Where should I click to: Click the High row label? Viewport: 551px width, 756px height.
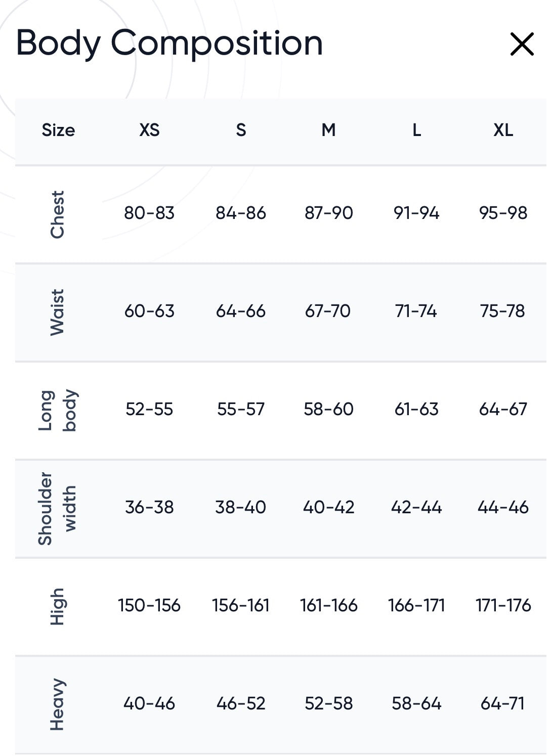tap(58, 606)
